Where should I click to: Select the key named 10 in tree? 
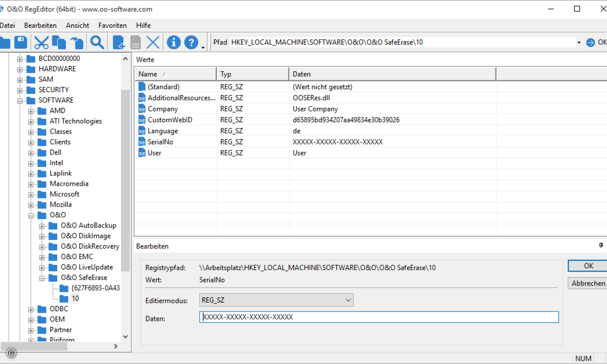[x=75, y=299]
